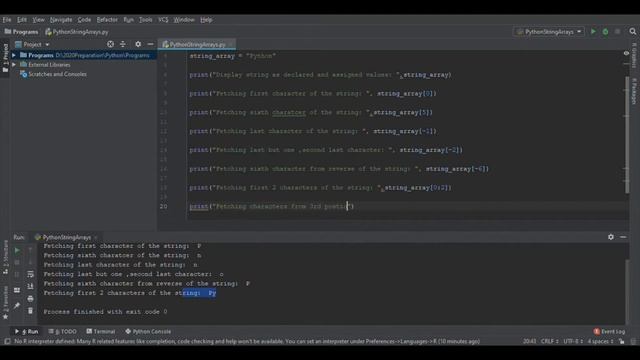
Task: Open Structure tool window on left edge
Action: pyautogui.click(x=5, y=257)
